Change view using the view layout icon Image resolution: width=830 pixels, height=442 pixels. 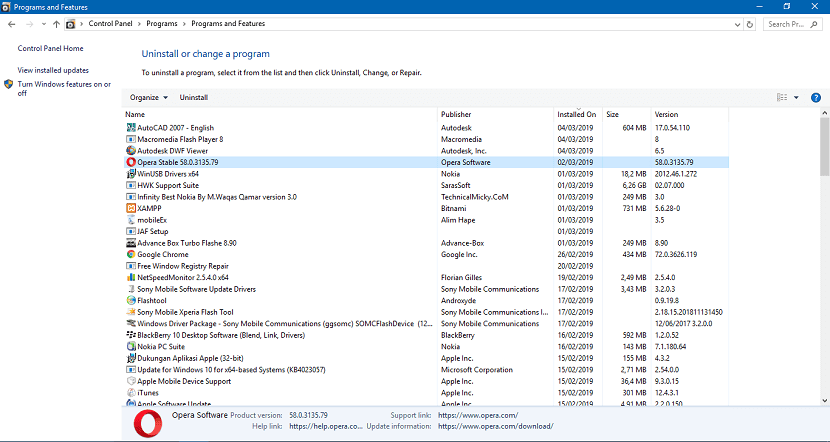click(x=782, y=97)
